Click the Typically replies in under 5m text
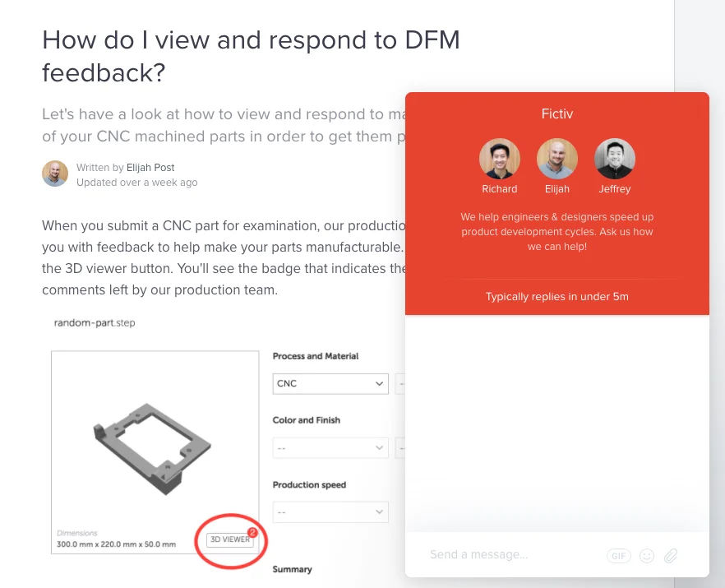 [x=556, y=297]
